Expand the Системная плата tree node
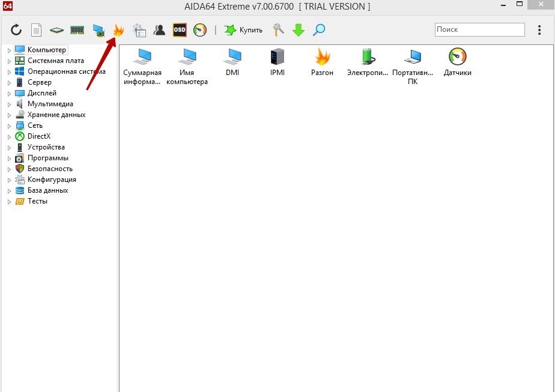Viewport: 555px width, 392px height. 9,61
